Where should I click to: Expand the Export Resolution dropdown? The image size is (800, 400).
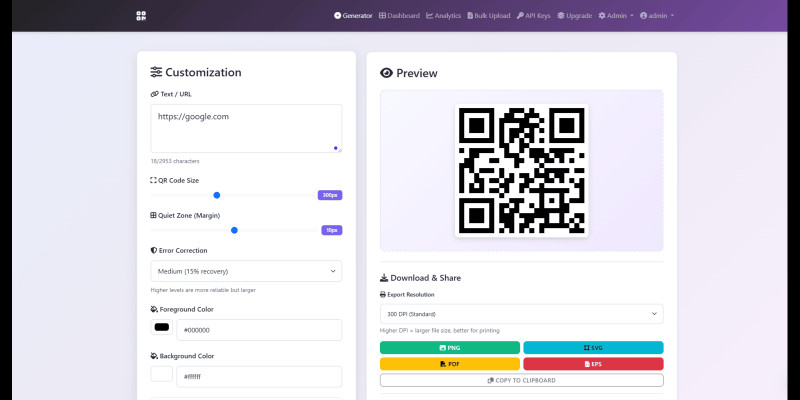click(x=521, y=314)
